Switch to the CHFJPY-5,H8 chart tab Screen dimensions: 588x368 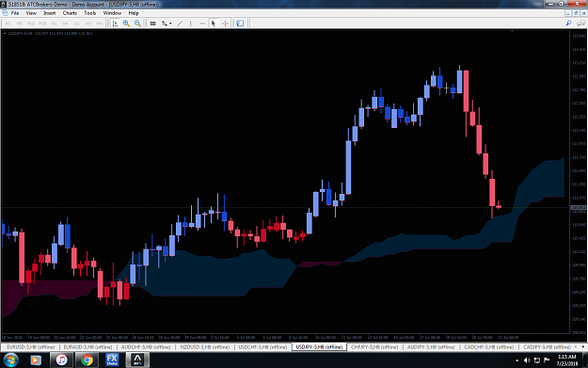point(374,347)
